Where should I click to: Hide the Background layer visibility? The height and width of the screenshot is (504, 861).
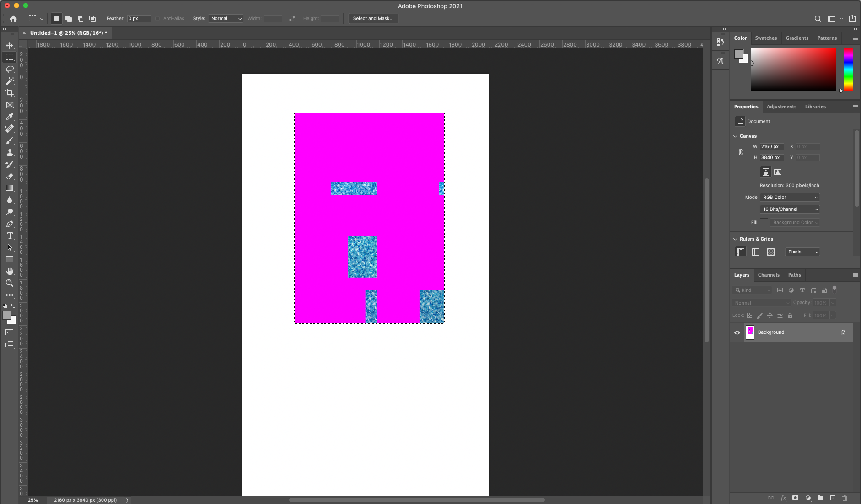pos(737,332)
